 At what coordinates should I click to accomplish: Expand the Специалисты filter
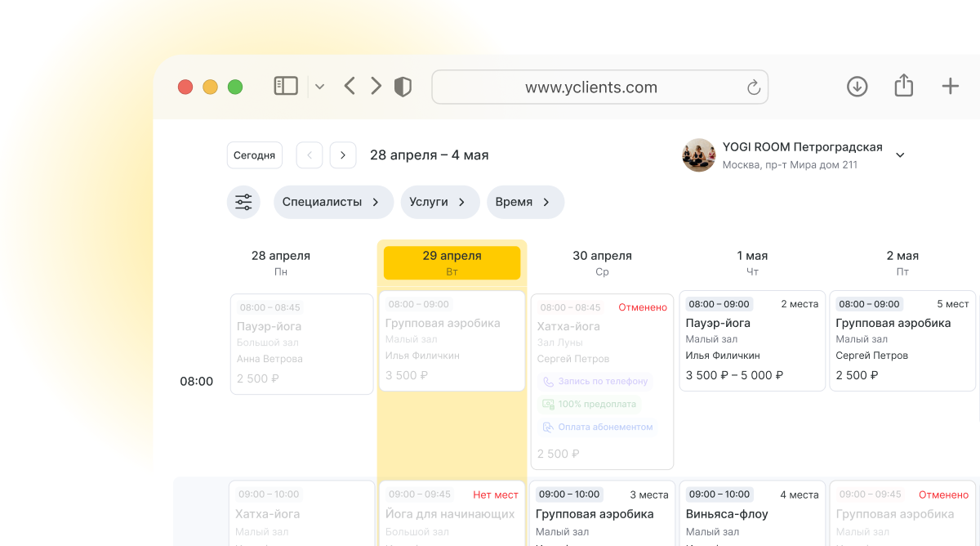coord(333,202)
